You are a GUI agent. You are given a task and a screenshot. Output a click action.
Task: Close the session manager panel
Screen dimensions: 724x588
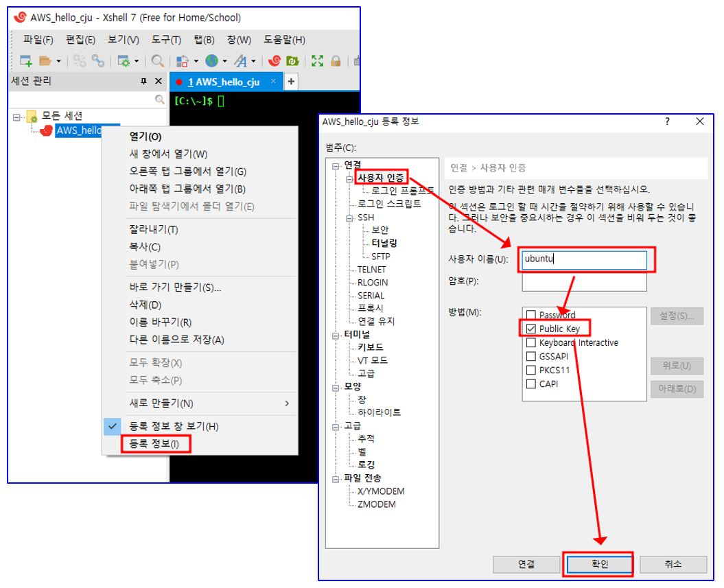pos(159,81)
